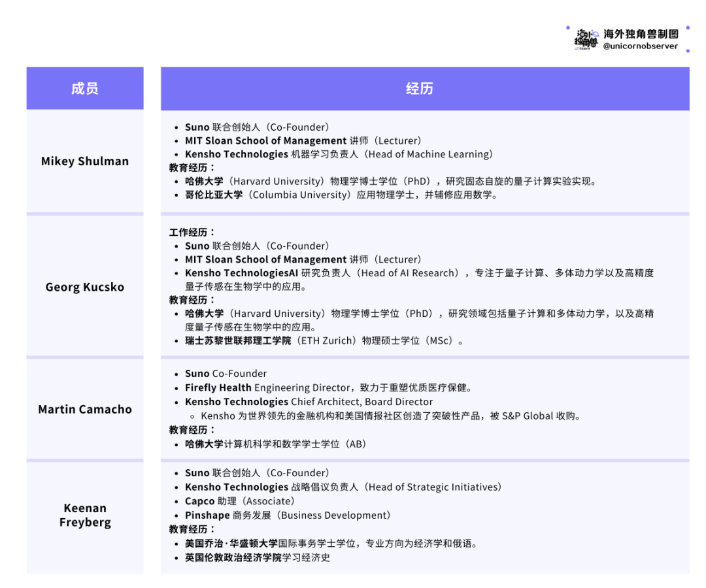706x588 pixels.
Task: Click the 海外独角兽制图 watermark text
Action: pyautogui.click(x=641, y=34)
